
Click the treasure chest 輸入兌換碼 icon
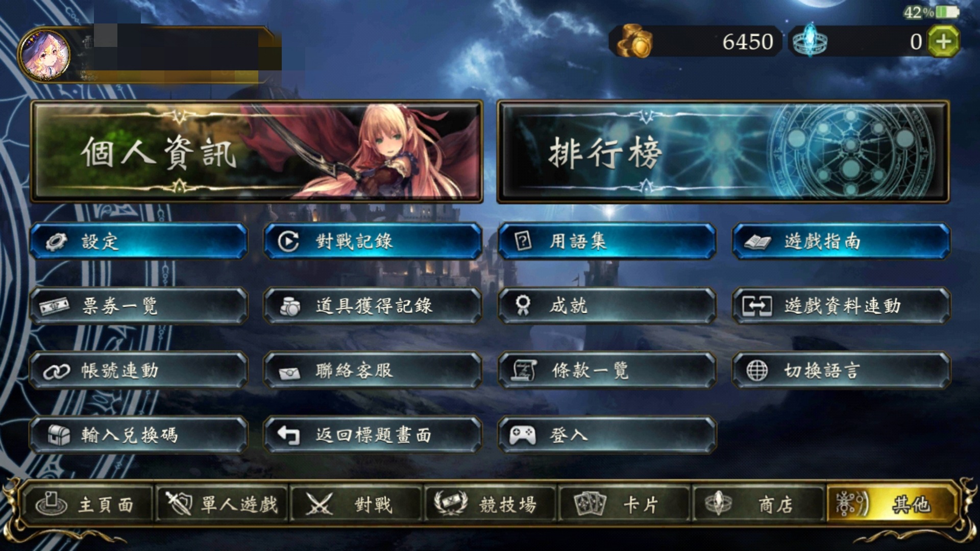[x=59, y=435]
